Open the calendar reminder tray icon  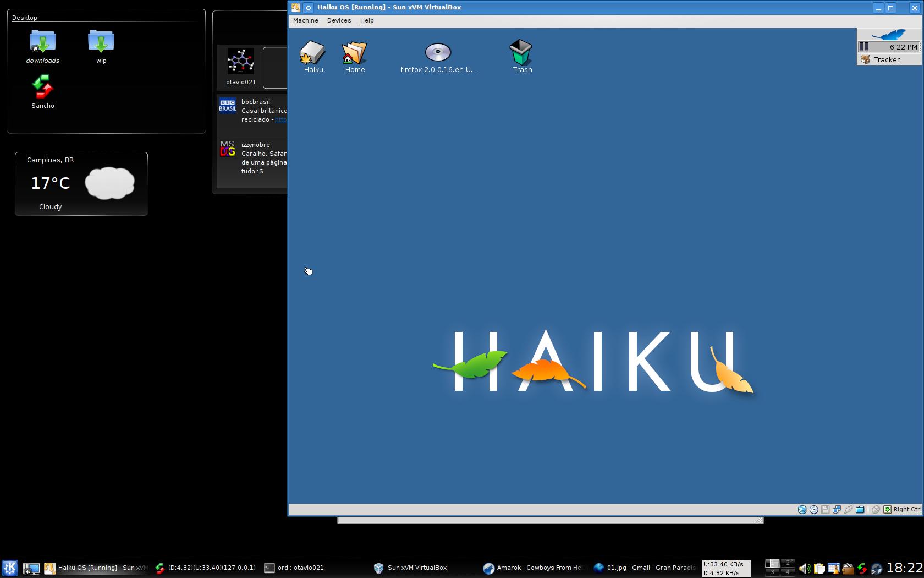point(833,569)
